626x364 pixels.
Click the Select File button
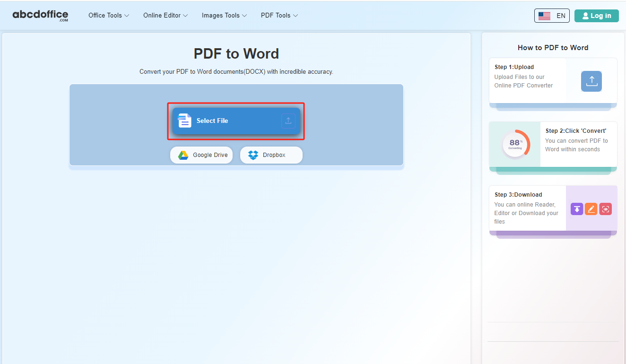point(236,121)
